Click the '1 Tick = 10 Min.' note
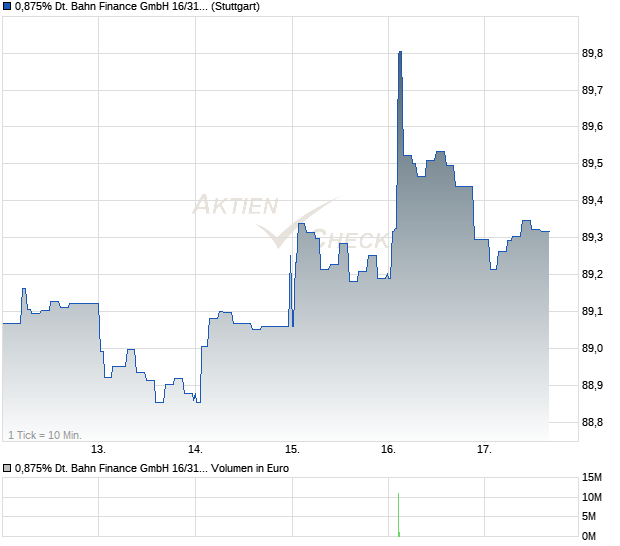 pos(45,435)
